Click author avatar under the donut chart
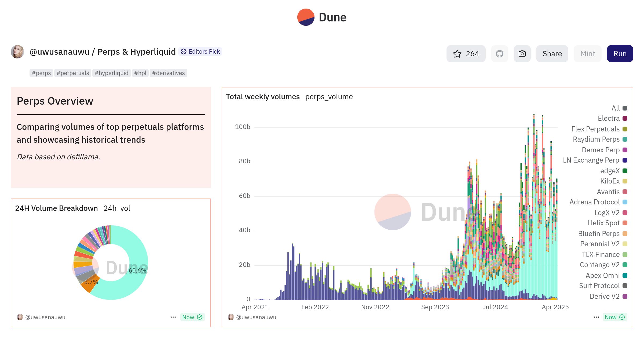 click(x=20, y=317)
